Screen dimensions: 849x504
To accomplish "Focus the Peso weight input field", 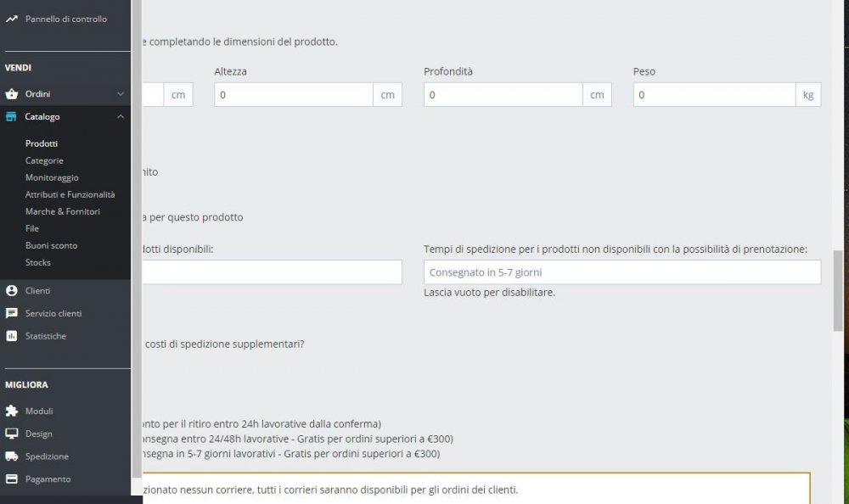I will [x=714, y=95].
